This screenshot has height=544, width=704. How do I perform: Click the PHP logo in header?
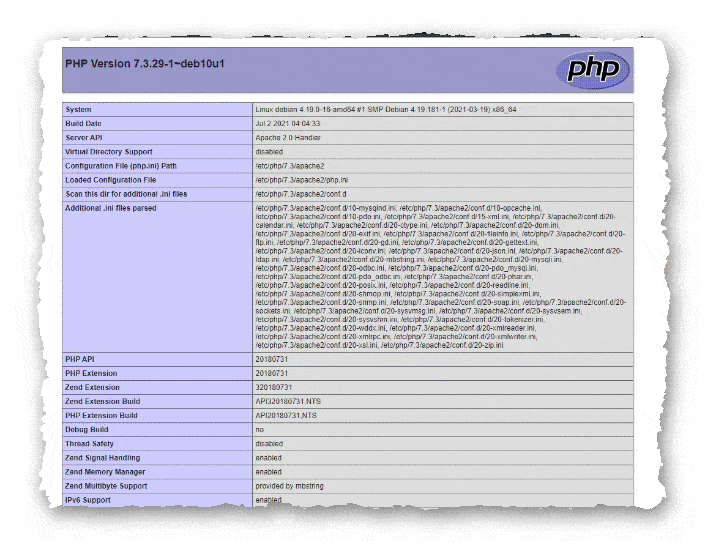click(592, 70)
